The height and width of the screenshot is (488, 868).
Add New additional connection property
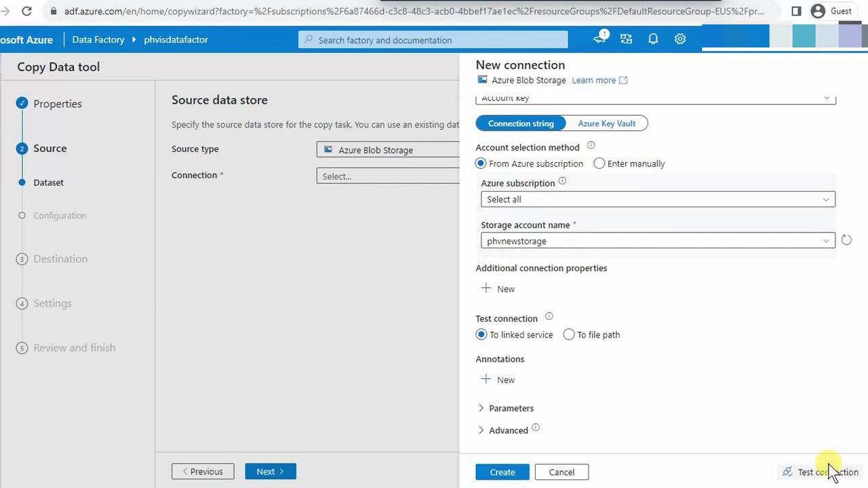(498, 289)
